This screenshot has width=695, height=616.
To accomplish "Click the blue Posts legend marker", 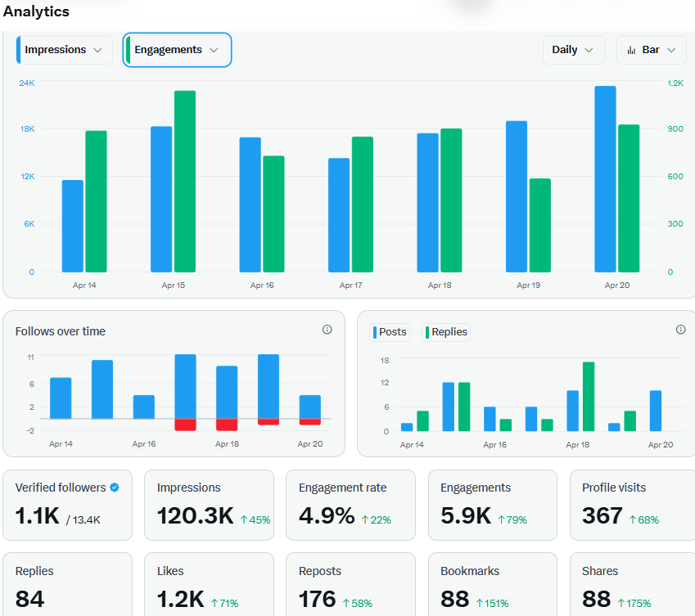I will pos(373,332).
